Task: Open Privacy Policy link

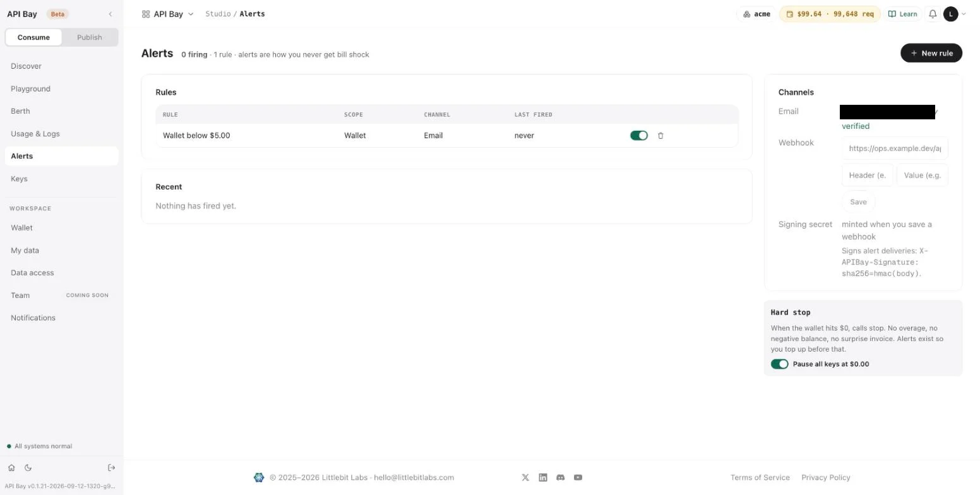Action: point(826,477)
